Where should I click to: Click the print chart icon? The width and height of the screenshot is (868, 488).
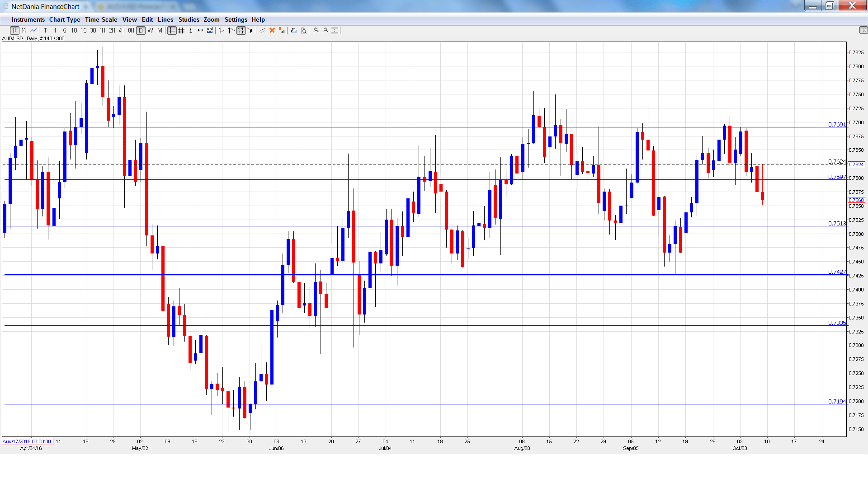(294, 31)
